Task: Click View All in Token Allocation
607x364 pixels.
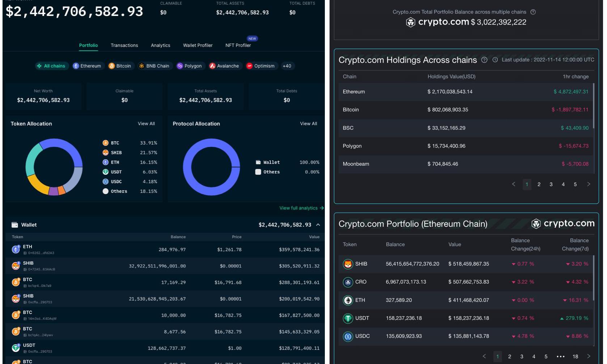Action: 146,124
